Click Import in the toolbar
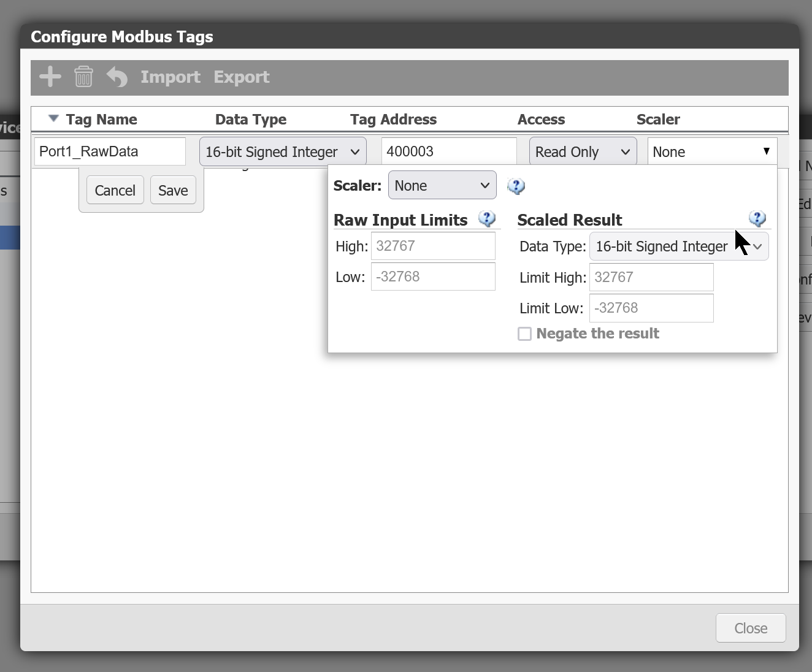 [170, 77]
